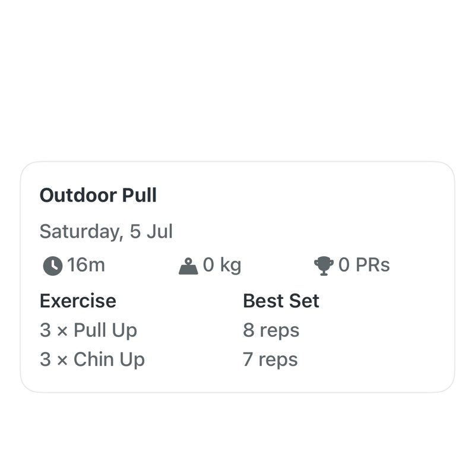Click the Exercise column header
The width and height of the screenshot is (475, 476).
[78, 301]
